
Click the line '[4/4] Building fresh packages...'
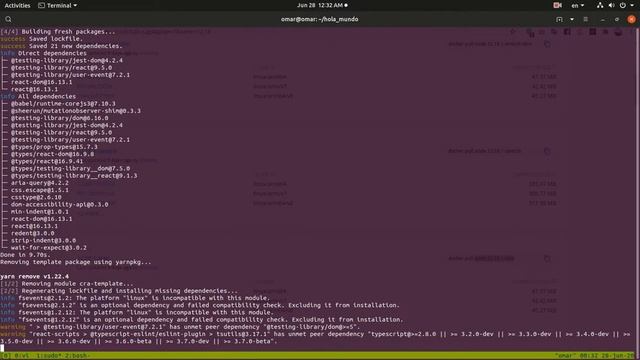[x=58, y=31]
